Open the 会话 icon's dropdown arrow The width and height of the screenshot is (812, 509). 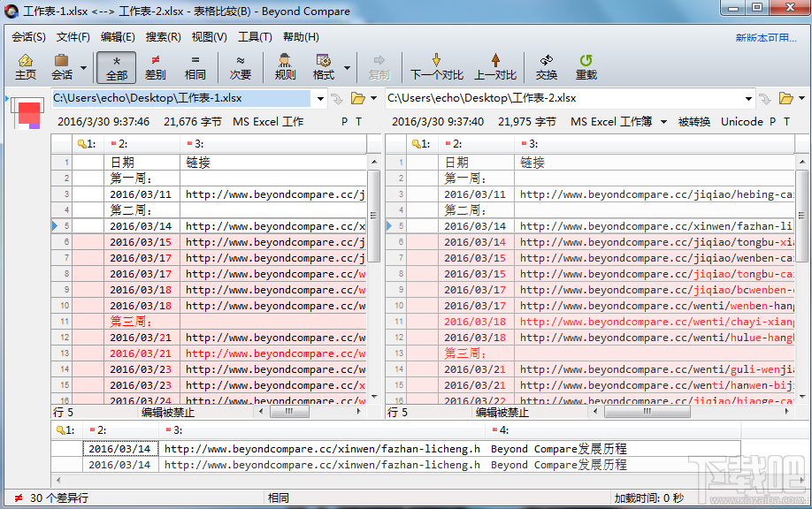(x=84, y=69)
